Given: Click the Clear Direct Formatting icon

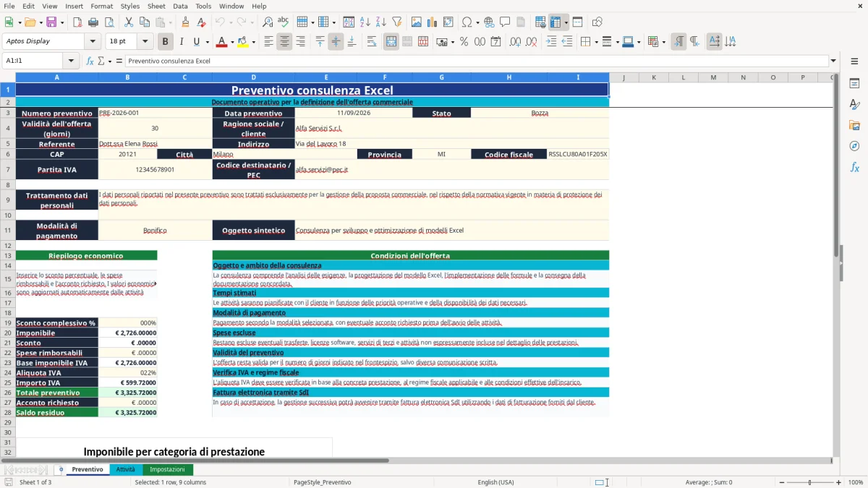Looking at the screenshot, I should [x=201, y=22].
